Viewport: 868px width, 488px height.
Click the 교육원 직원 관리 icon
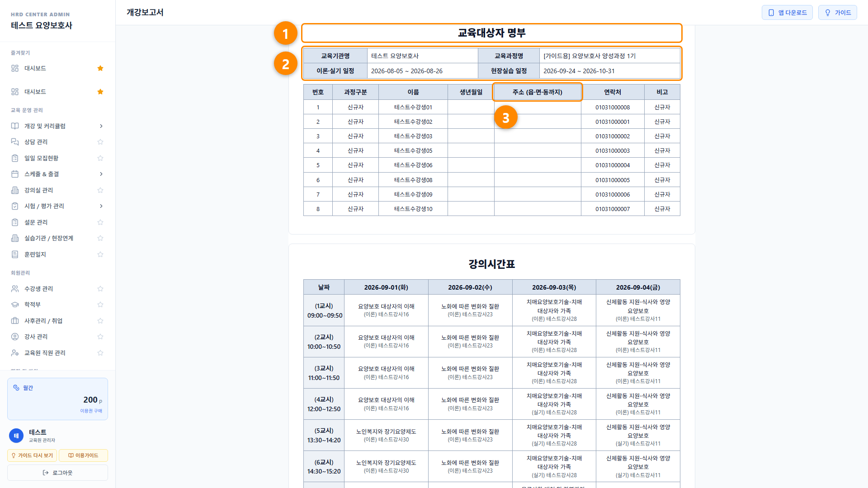[15, 353]
